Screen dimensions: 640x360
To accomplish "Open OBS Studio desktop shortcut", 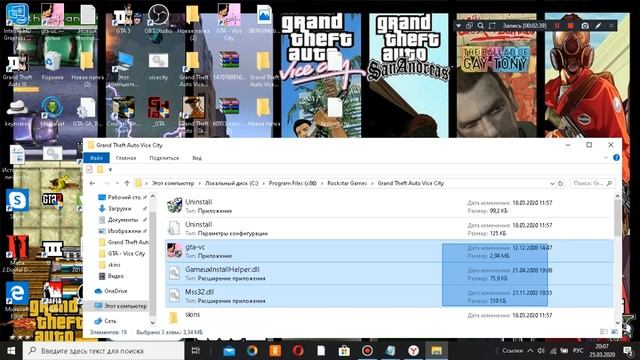I will [x=158, y=19].
